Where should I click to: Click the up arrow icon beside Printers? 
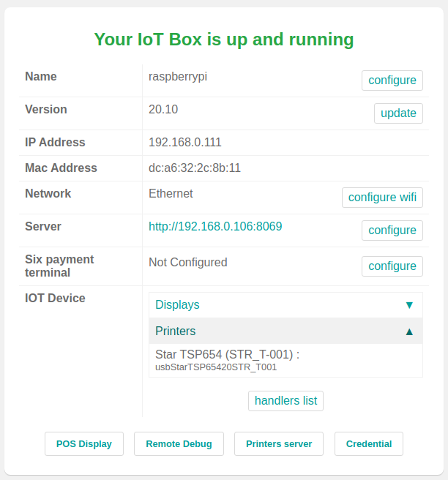click(x=409, y=331)
